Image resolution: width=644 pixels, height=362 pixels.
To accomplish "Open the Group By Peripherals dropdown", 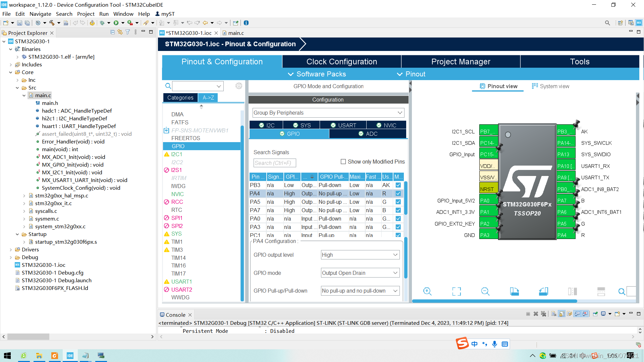I will [x=328, y=113].
